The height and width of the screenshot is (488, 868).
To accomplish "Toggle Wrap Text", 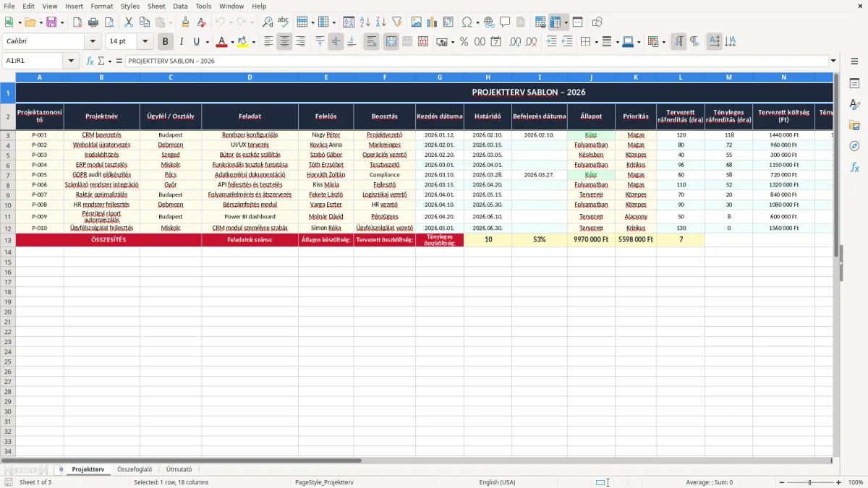I will tap(371, 42).
